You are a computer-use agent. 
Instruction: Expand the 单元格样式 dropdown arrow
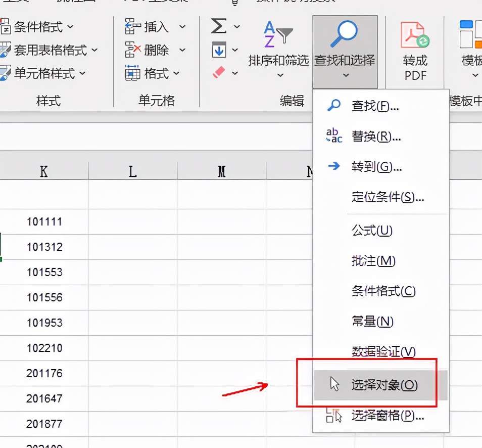coord(82,73)
